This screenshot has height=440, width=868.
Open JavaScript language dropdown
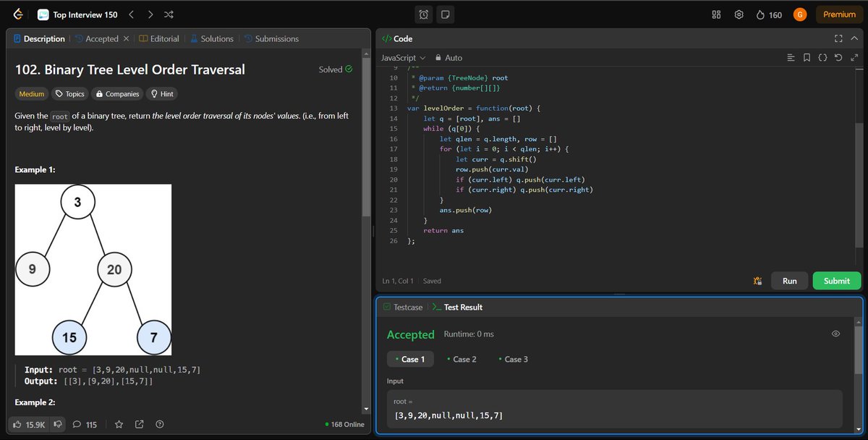tap(404, 58)
